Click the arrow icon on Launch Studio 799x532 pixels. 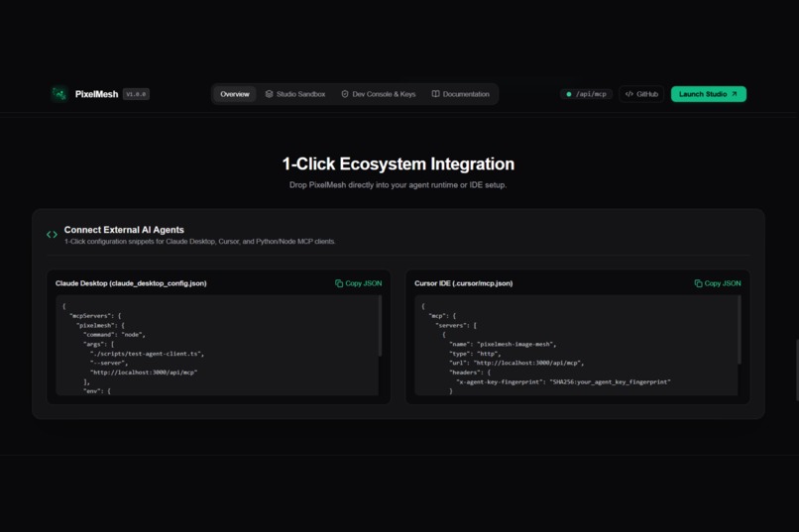[735, 94]
